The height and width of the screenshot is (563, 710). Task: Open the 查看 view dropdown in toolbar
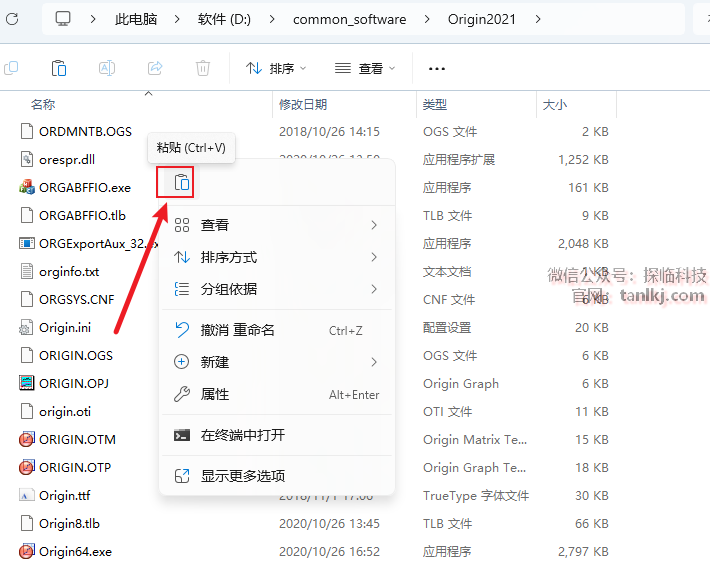[365, 68]
